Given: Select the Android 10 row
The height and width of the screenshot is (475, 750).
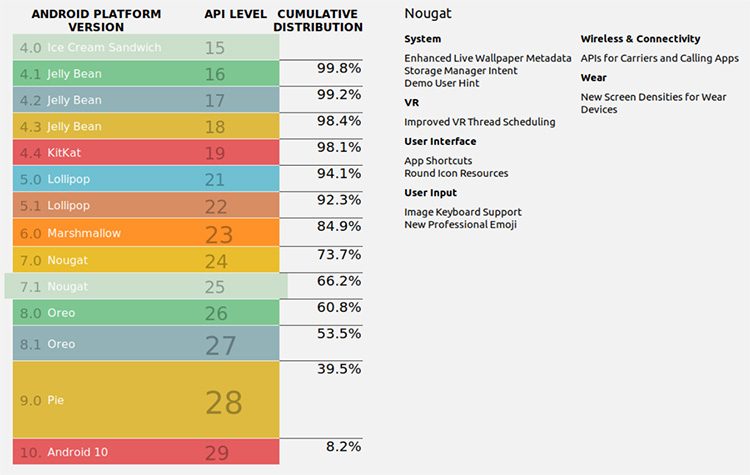Looking at the screenshot, I should (146, 452).
